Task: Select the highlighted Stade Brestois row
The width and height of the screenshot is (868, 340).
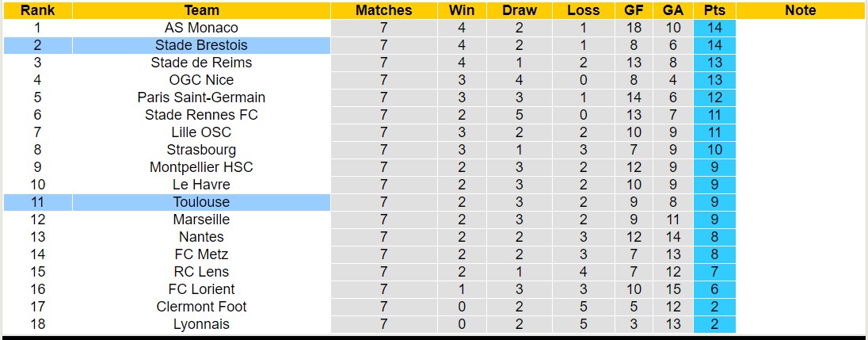Action: click(x=201, y=45)
